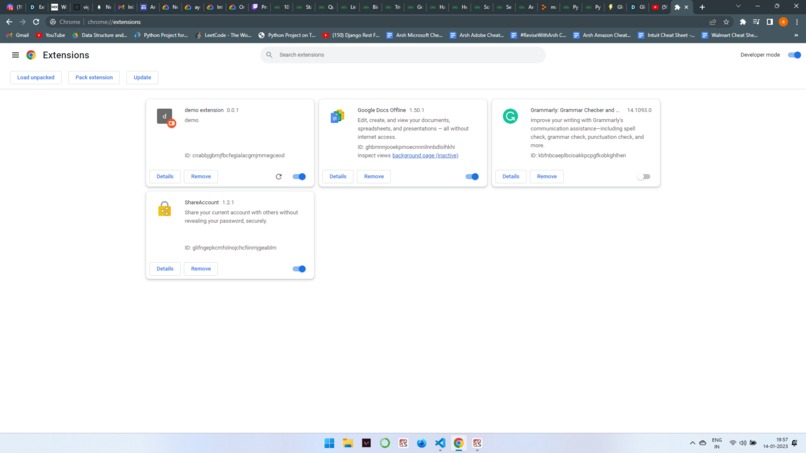Disable Google Docs Offline toggle
Viewport: 806px width, 453px height.
[472, 176]
